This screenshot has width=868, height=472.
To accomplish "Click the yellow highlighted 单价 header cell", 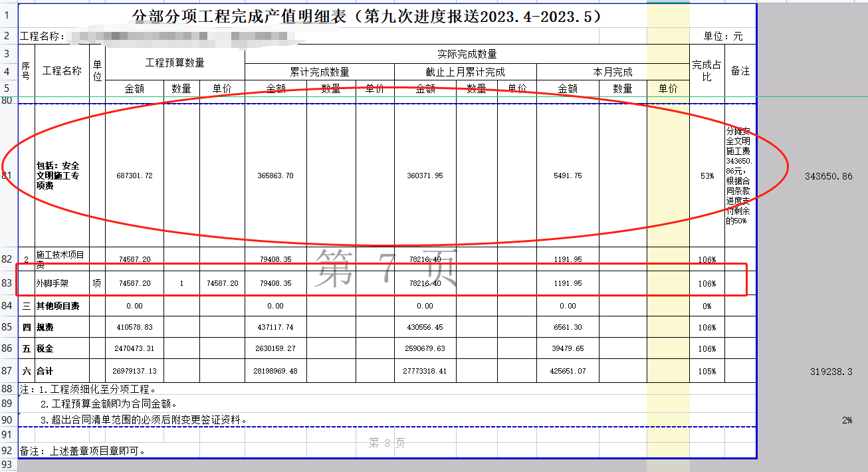I will (x=667, y=87).
